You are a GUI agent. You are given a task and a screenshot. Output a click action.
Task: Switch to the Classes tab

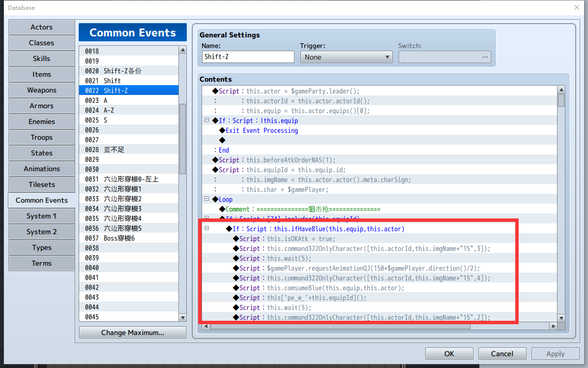[42, 43]
